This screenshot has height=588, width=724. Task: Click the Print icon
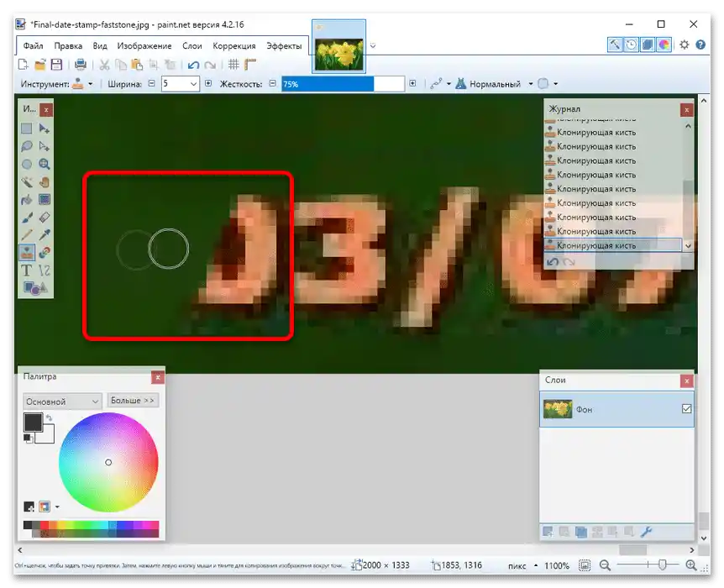click(81, 65)
